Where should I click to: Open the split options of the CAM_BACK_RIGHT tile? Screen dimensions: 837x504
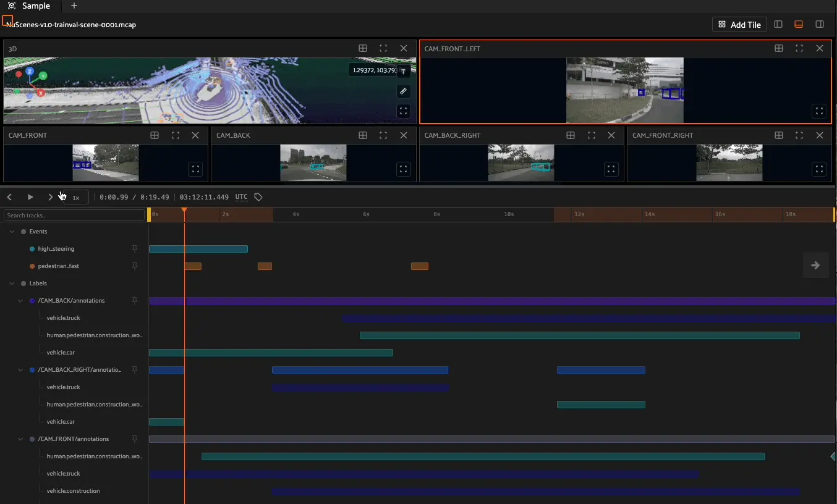coord(571,135)
